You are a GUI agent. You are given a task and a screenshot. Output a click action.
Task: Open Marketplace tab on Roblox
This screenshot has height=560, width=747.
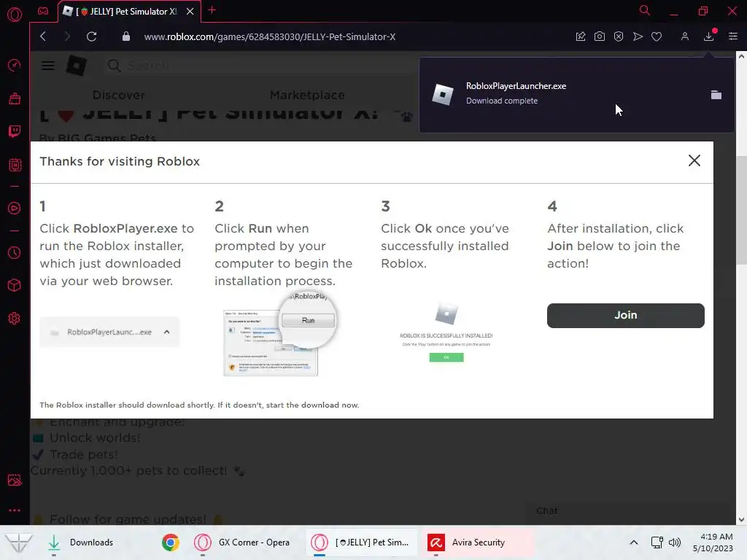click(x=307, y=95)
